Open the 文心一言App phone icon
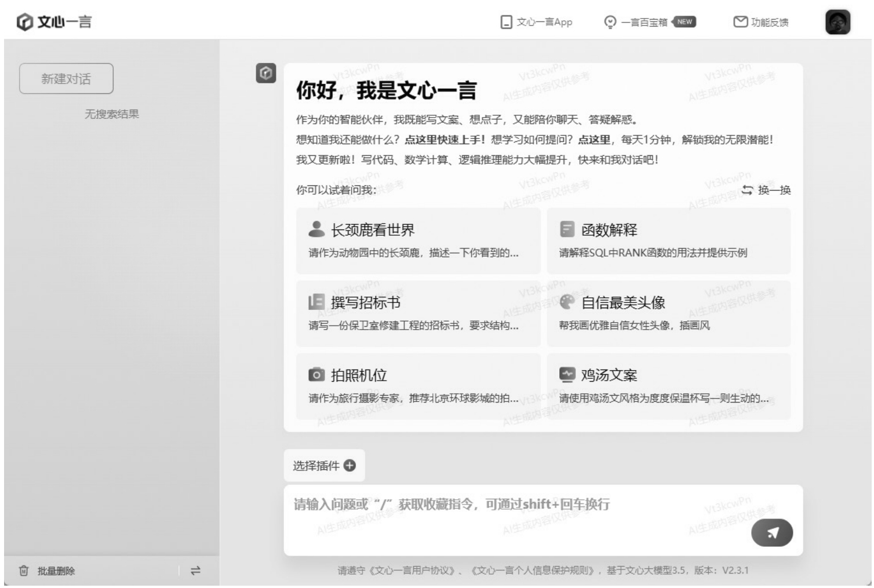The width and height of the screenshot is (874, 588). point(507,22)
